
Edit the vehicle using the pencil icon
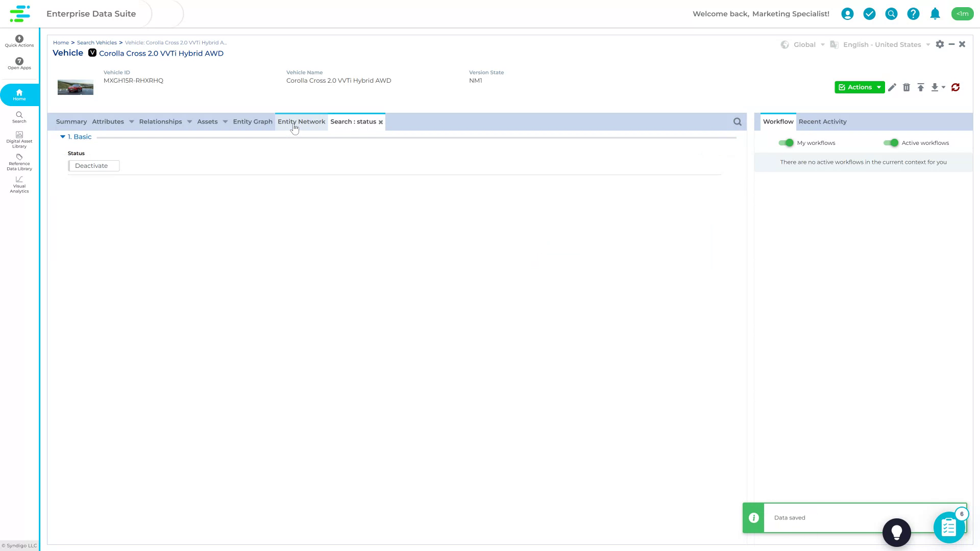tap(892, 87)
